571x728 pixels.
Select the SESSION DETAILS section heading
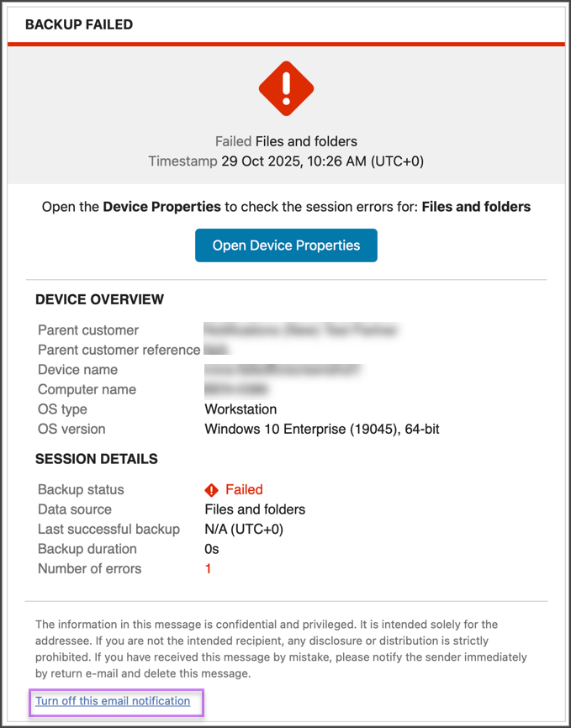pyautogui.click(x=96, y=459)
